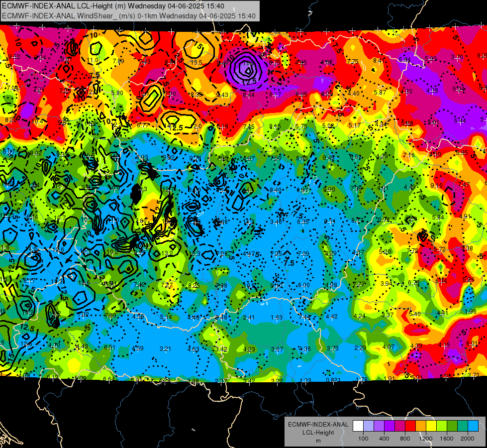This screenshot has height=448, width=487.
Task: Click the yellow legend swatch
Action: 431,426
